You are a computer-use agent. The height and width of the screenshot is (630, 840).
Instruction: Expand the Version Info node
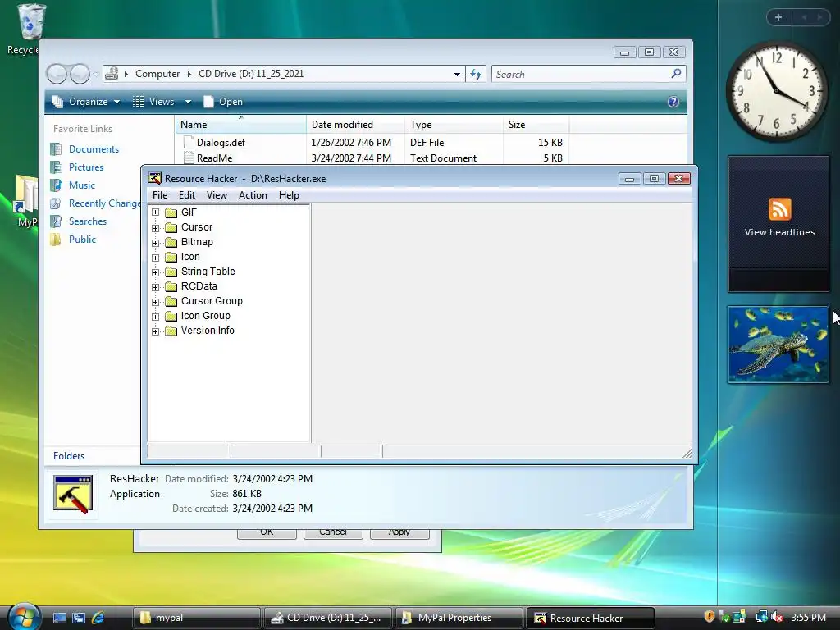155,331
